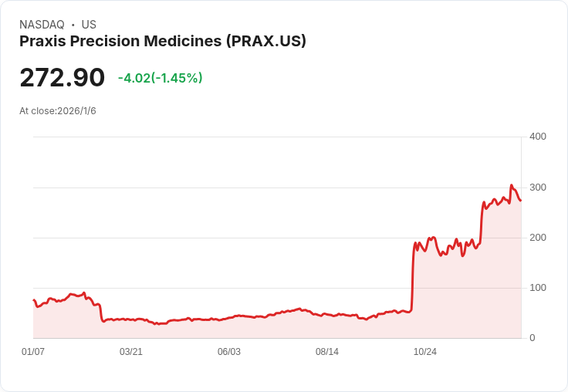Click the latest point ending the price line
This screenshot has height=392, width=568.
coord(521,201)
